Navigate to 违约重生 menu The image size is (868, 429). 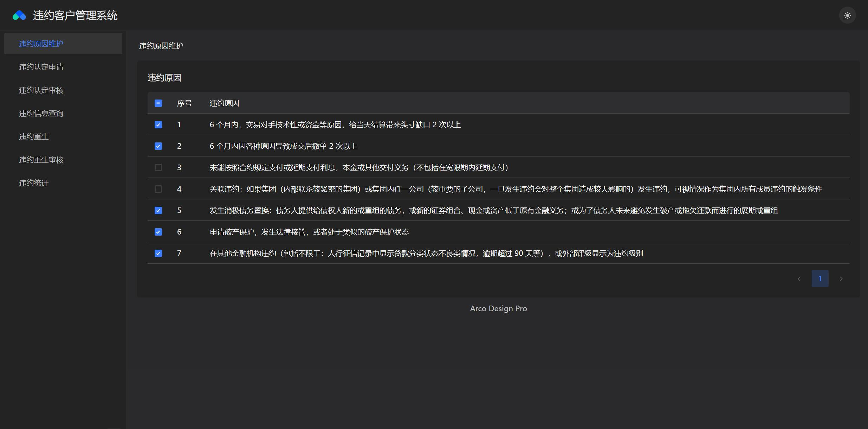point(34,136)
